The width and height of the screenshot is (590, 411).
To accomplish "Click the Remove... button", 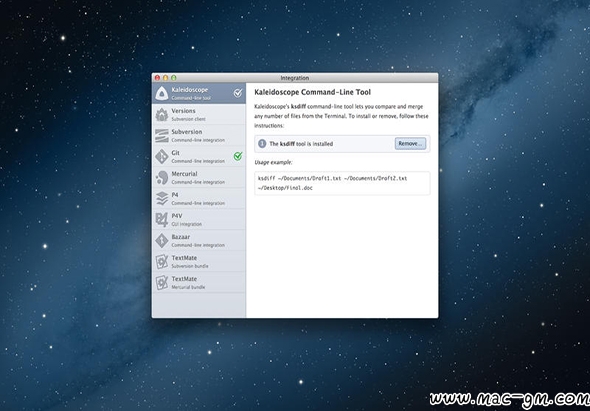I will pyautogui.click(x=411, y=144).
